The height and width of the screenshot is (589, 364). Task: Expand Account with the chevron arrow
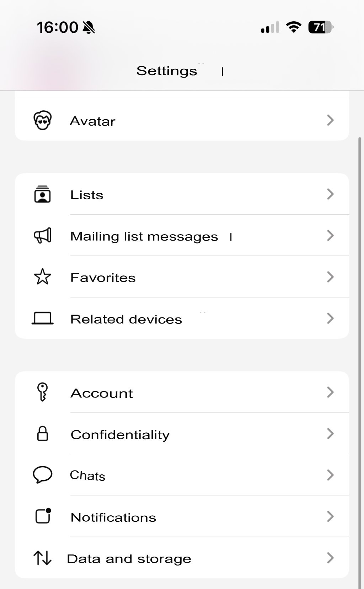coord(330,392)
